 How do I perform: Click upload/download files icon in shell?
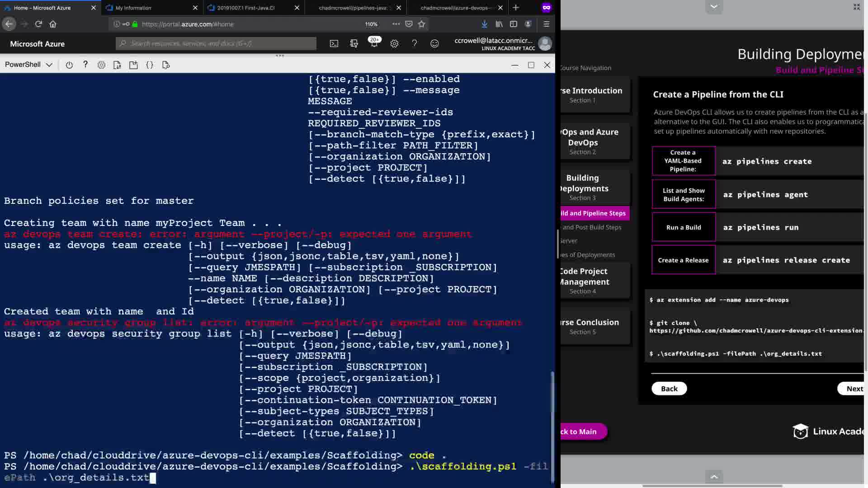(x=117, y=65)
